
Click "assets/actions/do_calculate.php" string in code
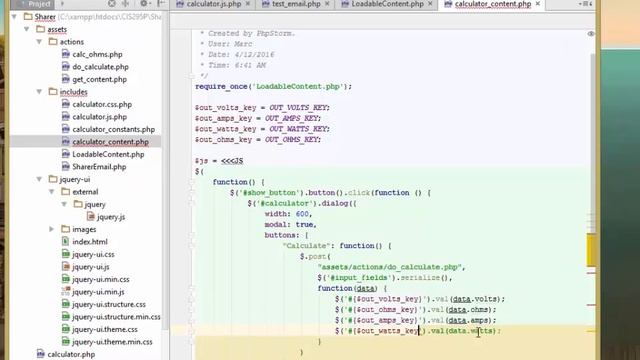[389, 267]
